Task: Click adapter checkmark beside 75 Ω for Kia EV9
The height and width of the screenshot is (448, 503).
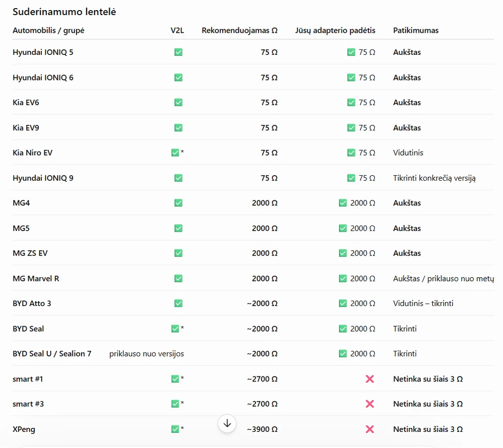Action: pos(351,128)
